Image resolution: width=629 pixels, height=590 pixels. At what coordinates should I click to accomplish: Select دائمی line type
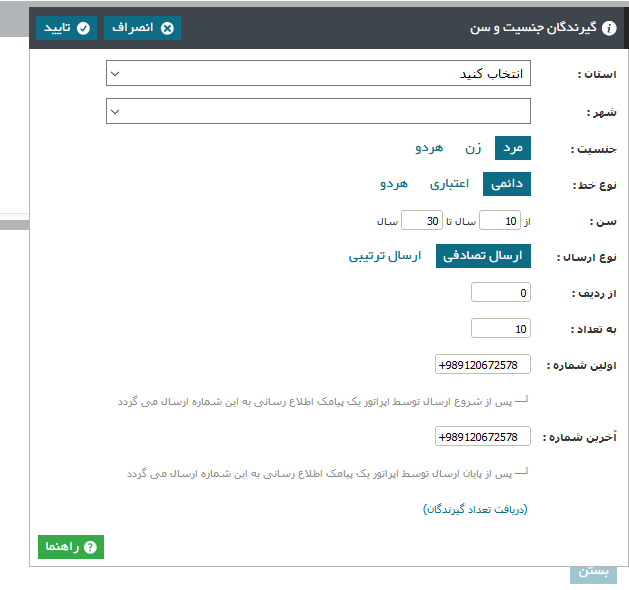click(x=507, y=184)
